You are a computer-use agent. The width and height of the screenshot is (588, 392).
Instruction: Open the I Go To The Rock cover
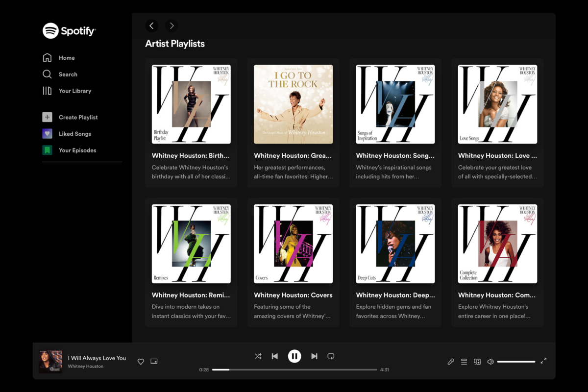coord(293,104)
